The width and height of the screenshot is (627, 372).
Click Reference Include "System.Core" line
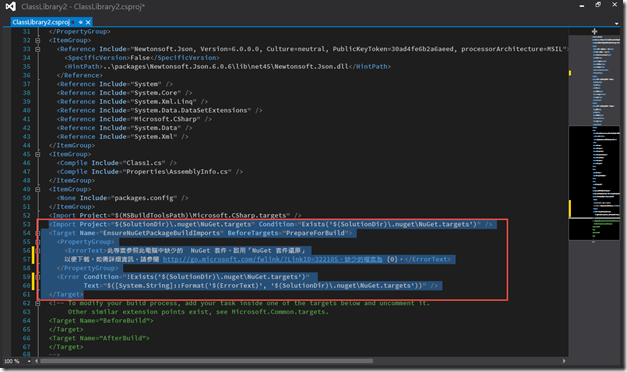point(124,93)
